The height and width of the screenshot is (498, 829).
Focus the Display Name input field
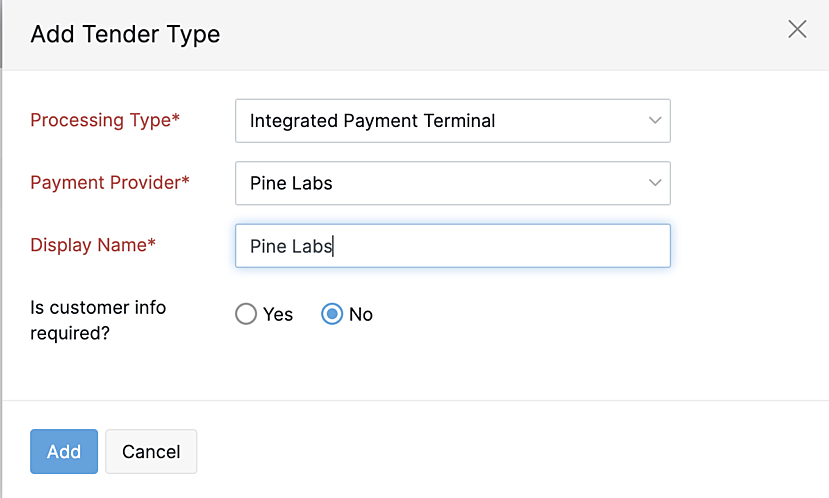pyautogui.click(x=452, y=245)
